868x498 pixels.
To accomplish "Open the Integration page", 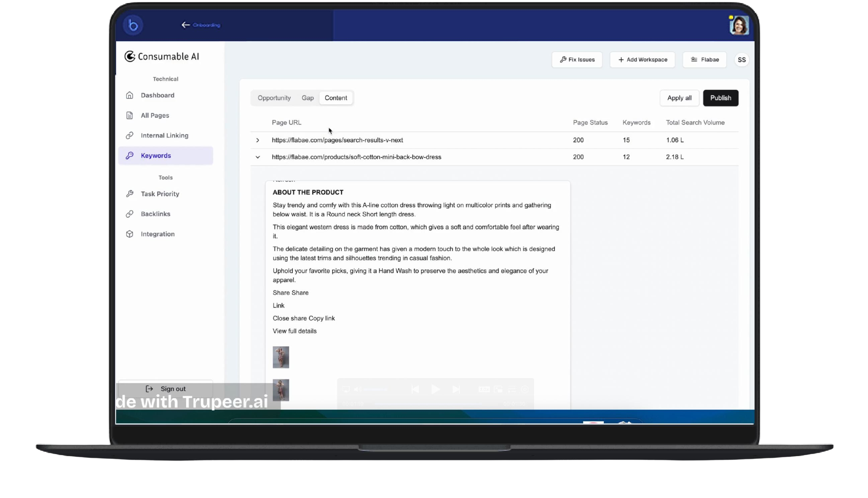I will [x=165, y=234].
